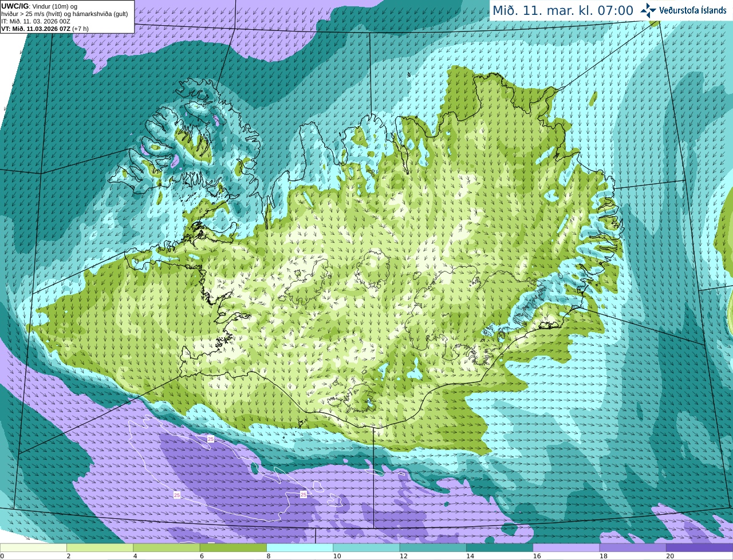Click the legend value 2
The height and width of the screenshot is (560, 733).
tap(69, 556)
